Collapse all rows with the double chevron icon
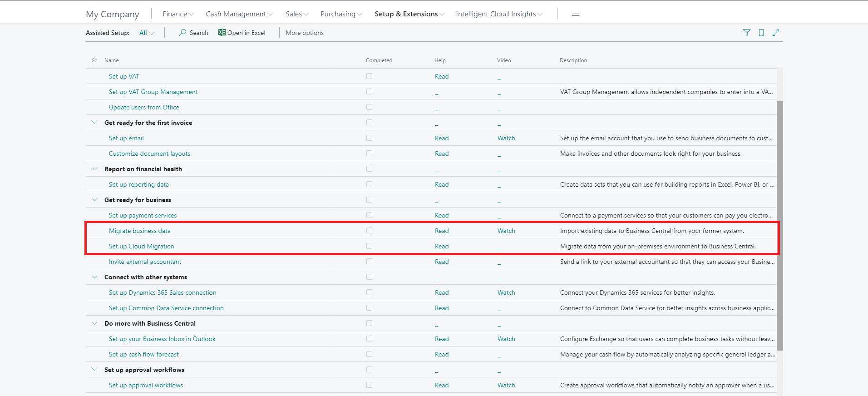This screenshot has width=868, height=396. click(x=94, y=60)
